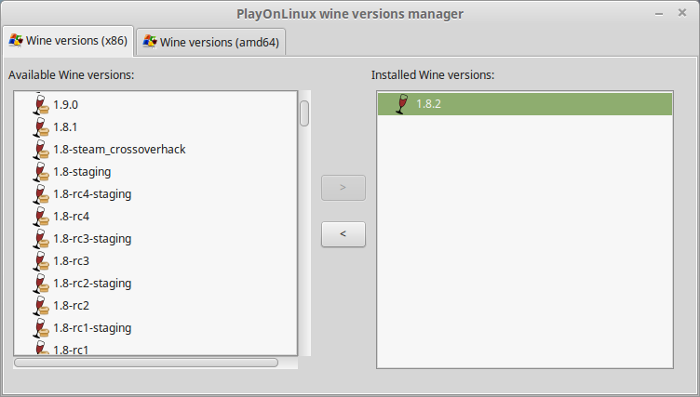The width and height of the screenshot is (700, 397).
Task: Minimize the wine versions manager window
Action: point(659,13)
